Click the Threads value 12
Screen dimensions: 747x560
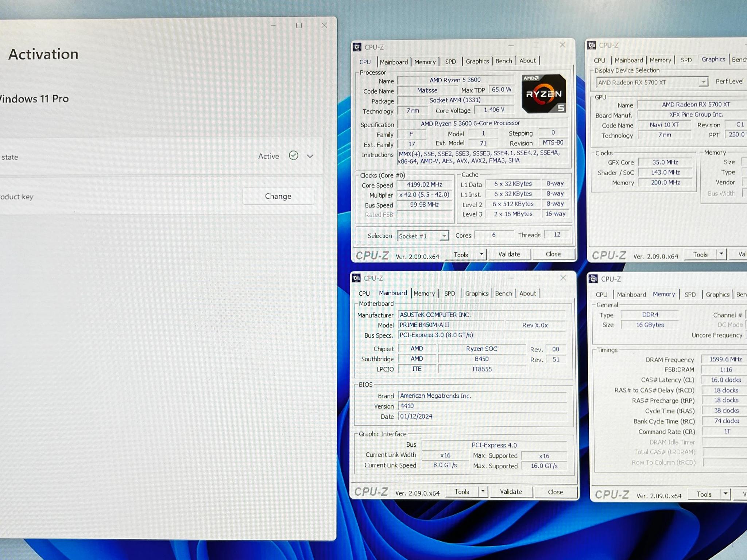pyautogui.click(x=557, y=234)
